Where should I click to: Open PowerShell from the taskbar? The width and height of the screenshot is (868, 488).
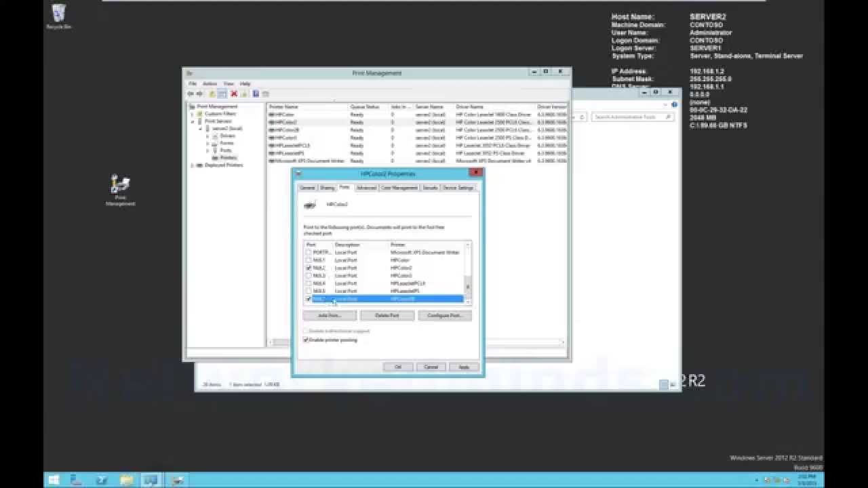(x=102, y=480)
